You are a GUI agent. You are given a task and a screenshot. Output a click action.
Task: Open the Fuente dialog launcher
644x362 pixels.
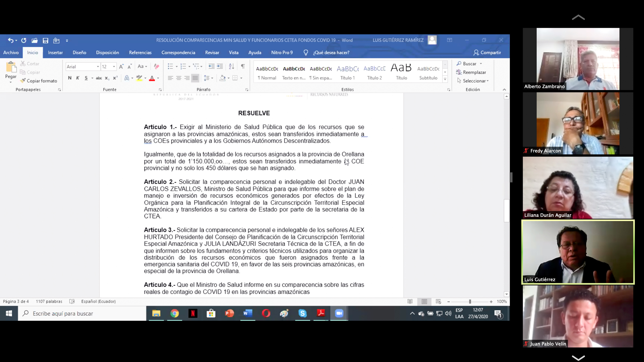point(160,90)
